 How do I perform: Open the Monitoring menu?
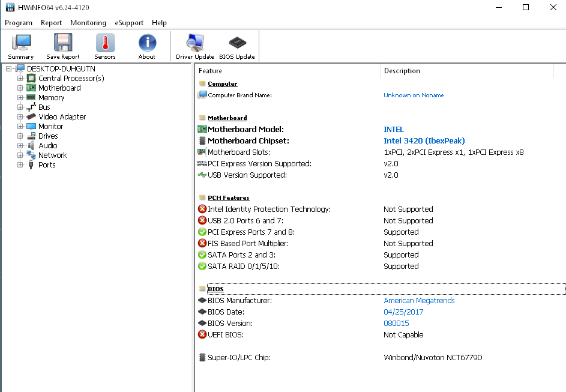[x=88, y=23]
